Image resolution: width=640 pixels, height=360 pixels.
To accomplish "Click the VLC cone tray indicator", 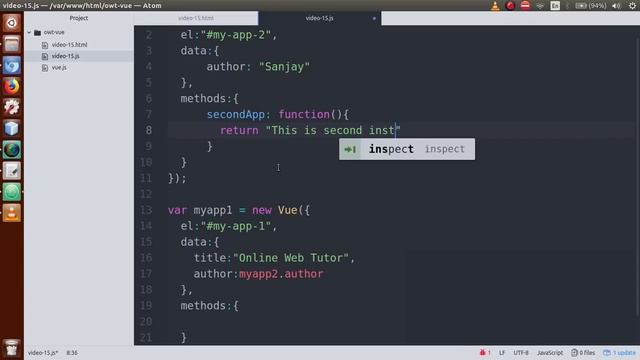I will [495, 6].
